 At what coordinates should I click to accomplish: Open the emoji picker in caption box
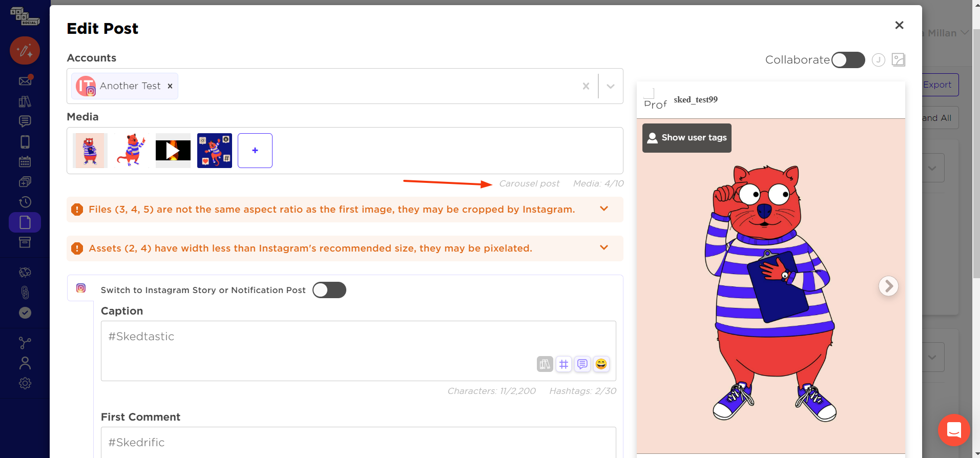coord(601,364)
